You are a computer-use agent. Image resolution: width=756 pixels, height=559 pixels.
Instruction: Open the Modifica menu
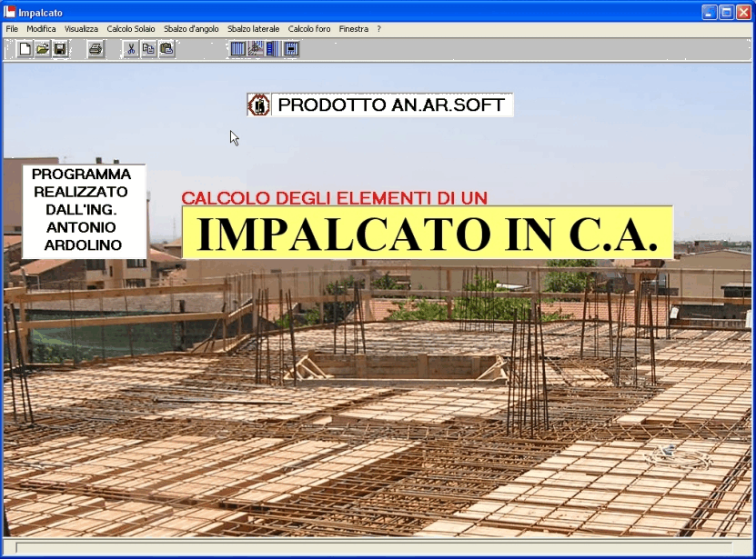point(41,29)
